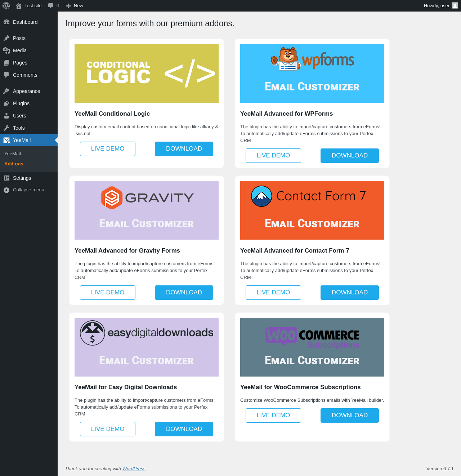The width and height of the screenshot is (461, 476).
Task: Click the Settings sliders icon
Action: pyautogui.click(x=6, y=178)
